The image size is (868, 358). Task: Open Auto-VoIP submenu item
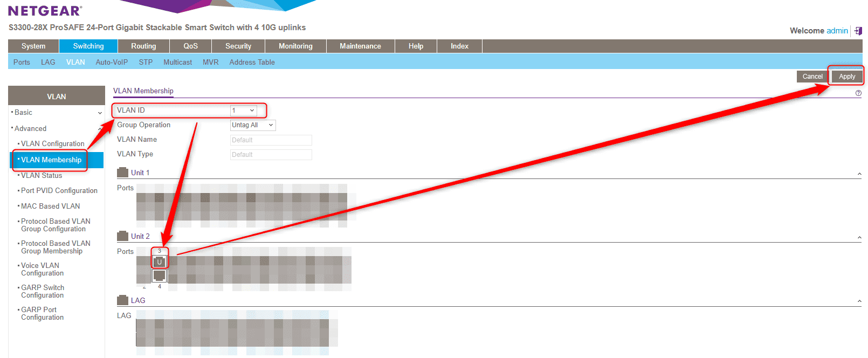112,62
